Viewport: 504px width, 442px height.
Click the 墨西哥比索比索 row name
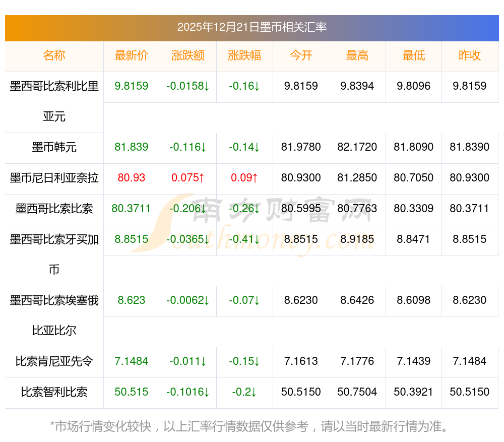click(x=54, y=209)
